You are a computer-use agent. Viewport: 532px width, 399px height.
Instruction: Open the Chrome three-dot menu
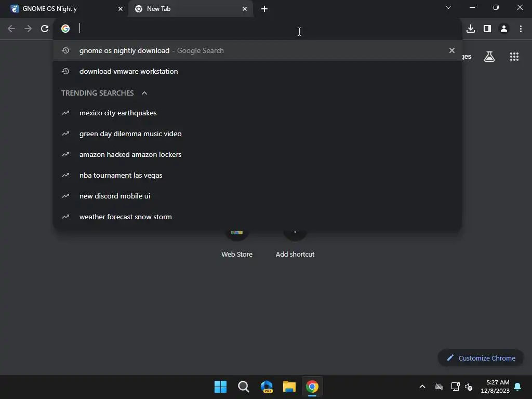(x=521, y=29)
